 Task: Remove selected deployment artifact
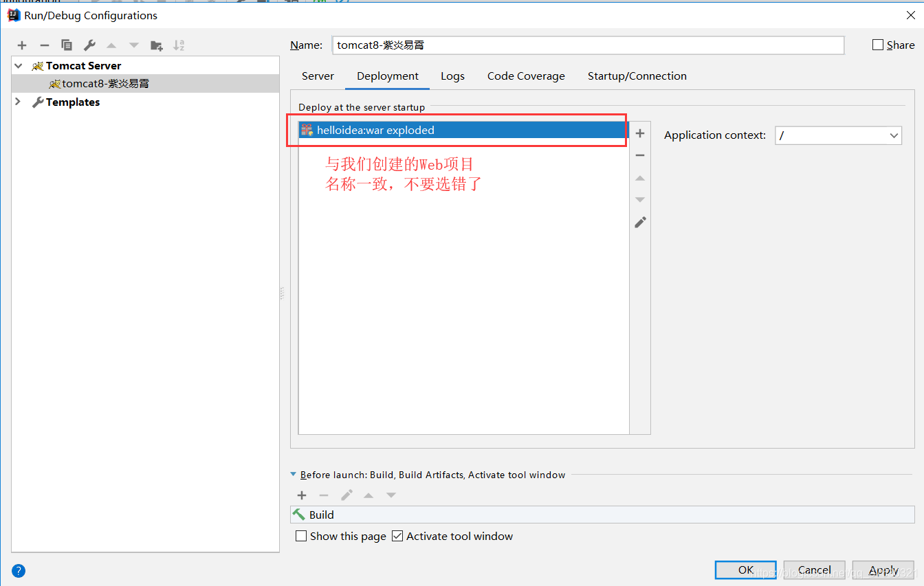pos(640,155)
